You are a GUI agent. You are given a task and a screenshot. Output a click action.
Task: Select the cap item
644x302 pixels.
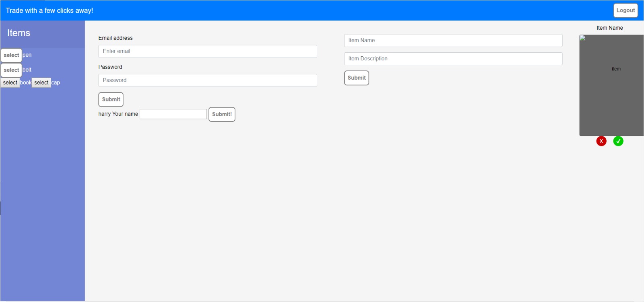[x=41, y=83]
